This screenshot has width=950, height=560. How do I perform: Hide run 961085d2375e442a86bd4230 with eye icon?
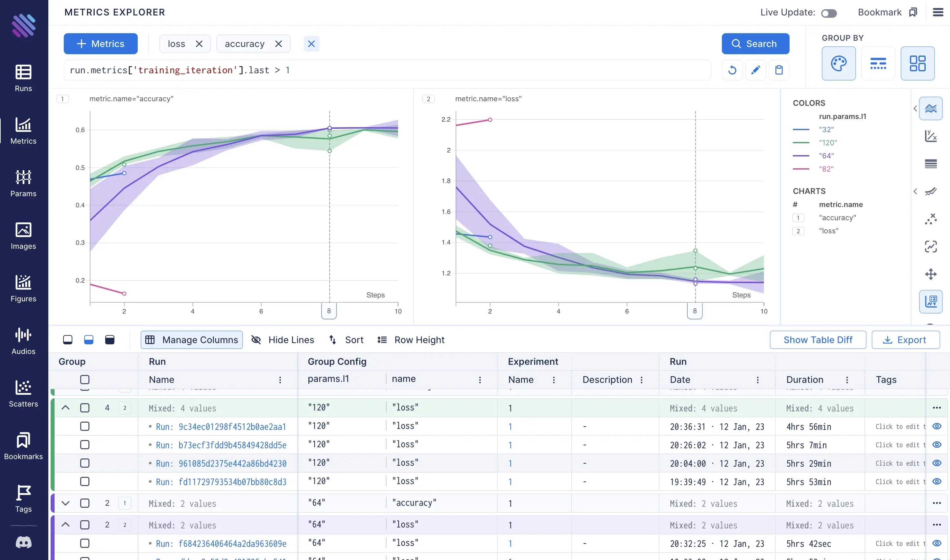pos(937,463)
